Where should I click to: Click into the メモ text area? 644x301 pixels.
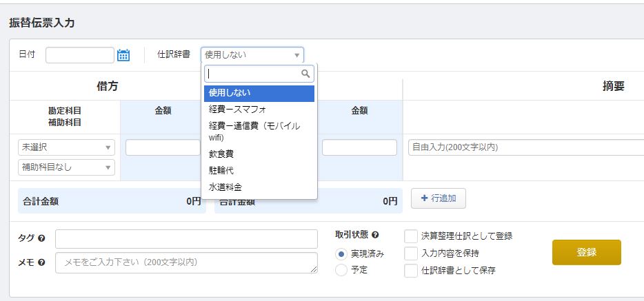point(186,263)
